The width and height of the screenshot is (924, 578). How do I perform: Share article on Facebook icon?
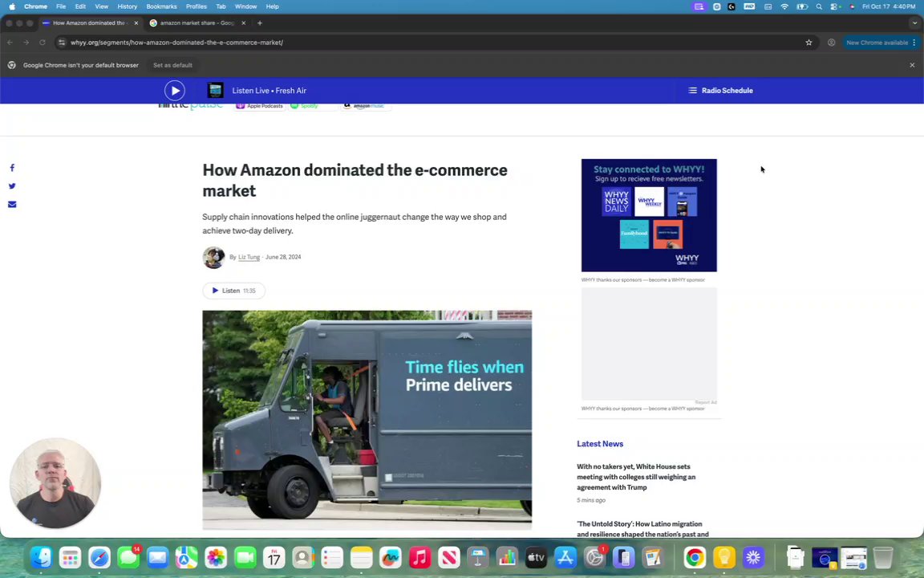(x=12, y=168)
